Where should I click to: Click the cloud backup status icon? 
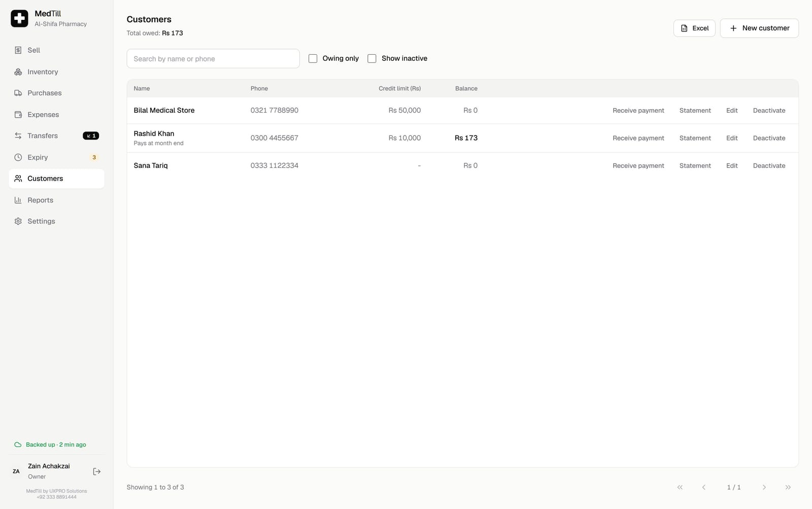click(18, 445)
